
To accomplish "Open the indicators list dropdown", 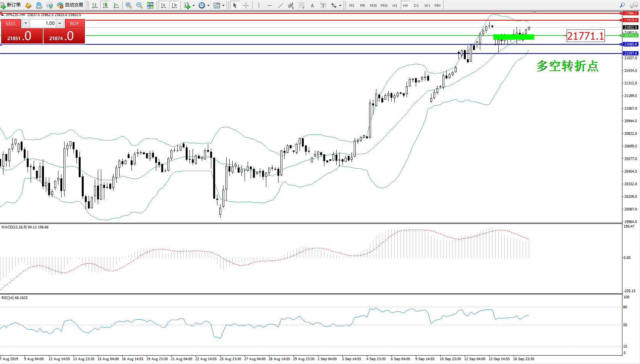I will point(189,5).
